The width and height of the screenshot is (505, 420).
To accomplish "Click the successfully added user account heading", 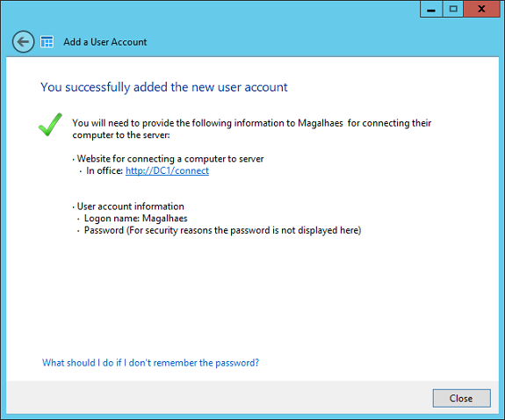I will pos(164,87).
